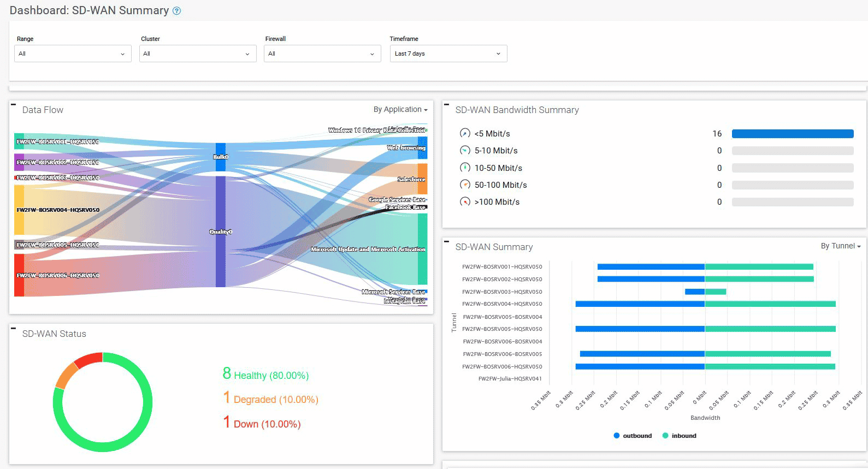The width and height of the screenshot is (868, 469).
Task: Click the blue <5 Mbit/s progress bar
Action: pos(793,134)
